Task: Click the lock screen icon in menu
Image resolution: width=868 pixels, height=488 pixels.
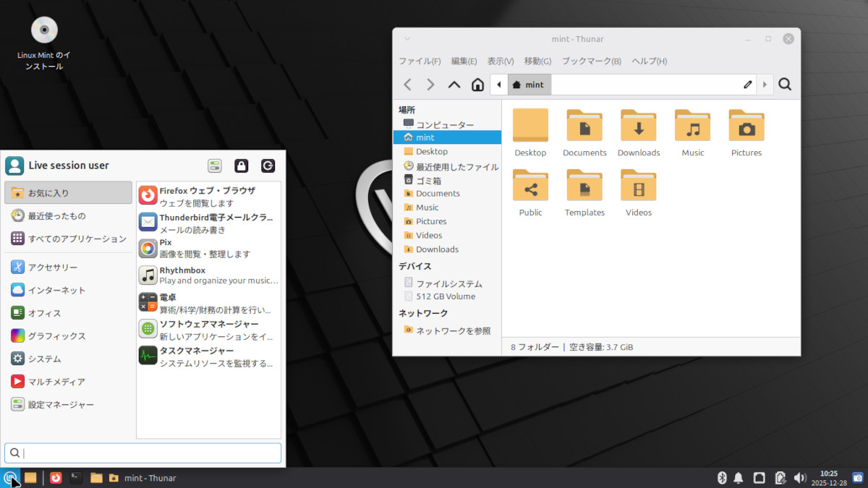Action: [x=242, y=166]
